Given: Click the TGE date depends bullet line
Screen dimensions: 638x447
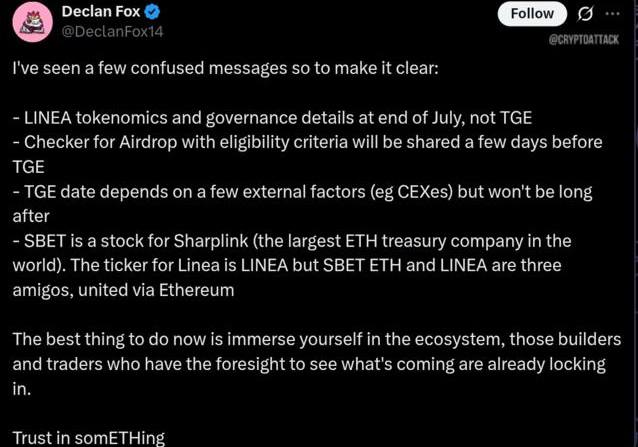Looking at the screenshot, I should click(x=302, y=204).
